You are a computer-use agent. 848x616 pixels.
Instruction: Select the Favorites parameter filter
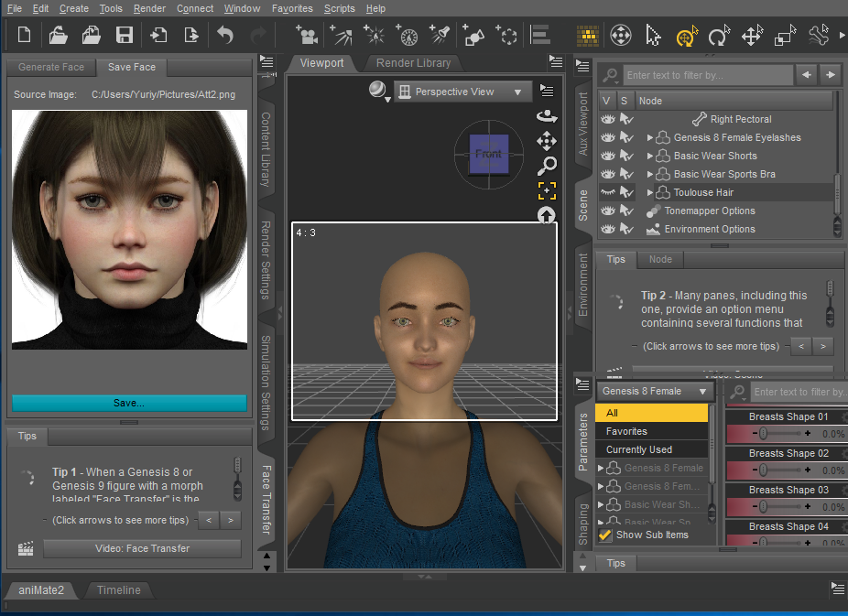[652, 431]
